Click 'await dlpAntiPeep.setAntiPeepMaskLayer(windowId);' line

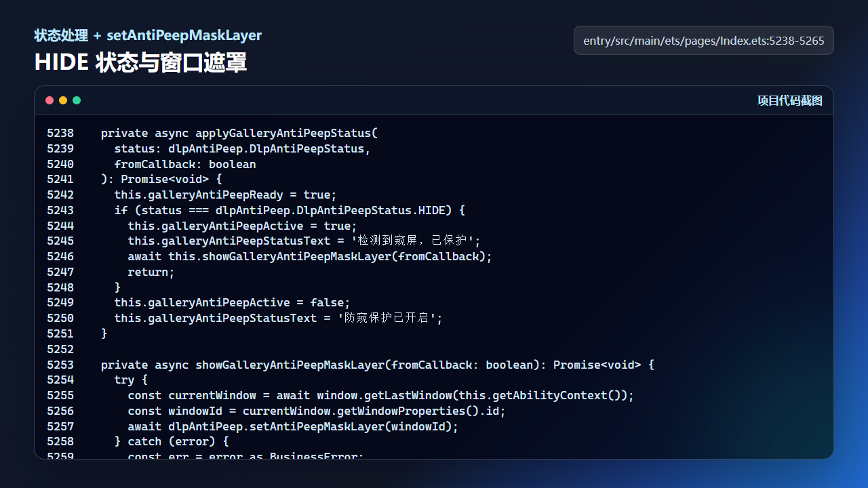pyautogui.click(x=293, y=426)
